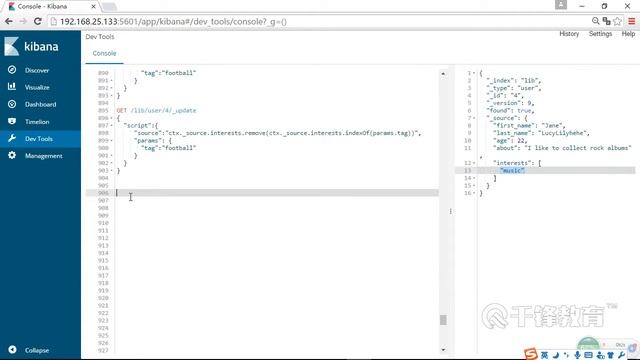Click the GET /lib/user/4/_update request line

coord(156,111)
